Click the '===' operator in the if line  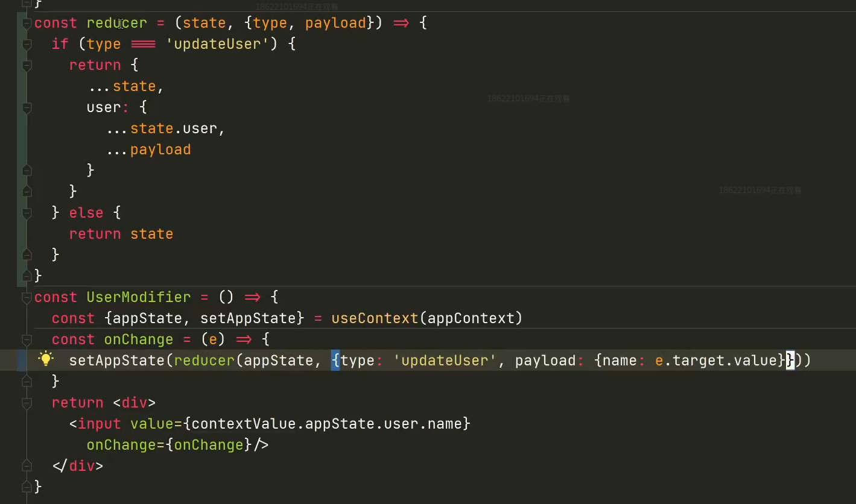click(x=143, y=44)
